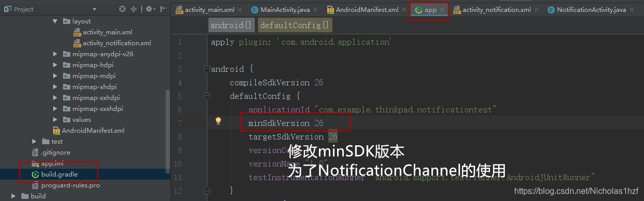Select .gitignore in the project tree
Image resolution: width=644 pixels, height=201 pixels.
coord(56,153)
